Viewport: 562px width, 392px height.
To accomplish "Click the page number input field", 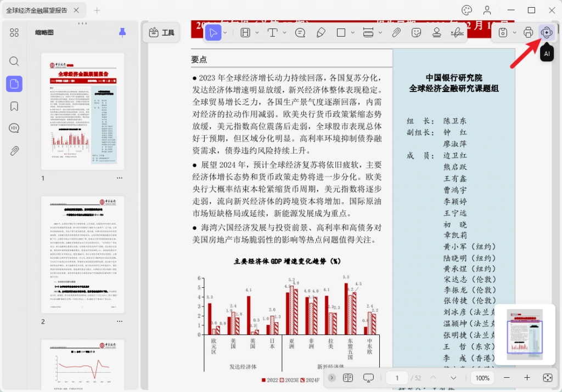I will tap(397, 378).
